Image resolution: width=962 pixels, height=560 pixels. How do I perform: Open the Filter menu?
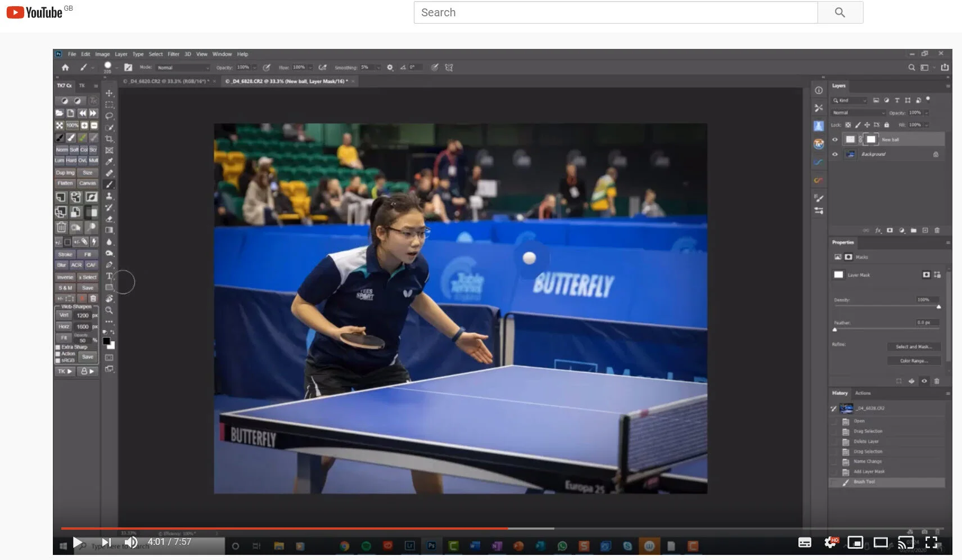click(x=173, y=55)
